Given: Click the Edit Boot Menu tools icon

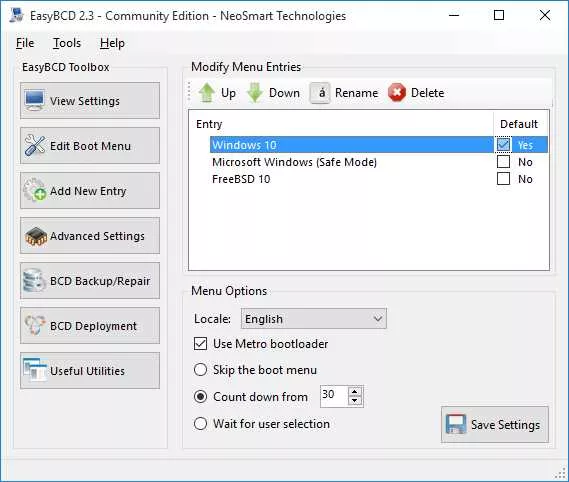Looking at the screenshot, I should (x=35, y=145).
